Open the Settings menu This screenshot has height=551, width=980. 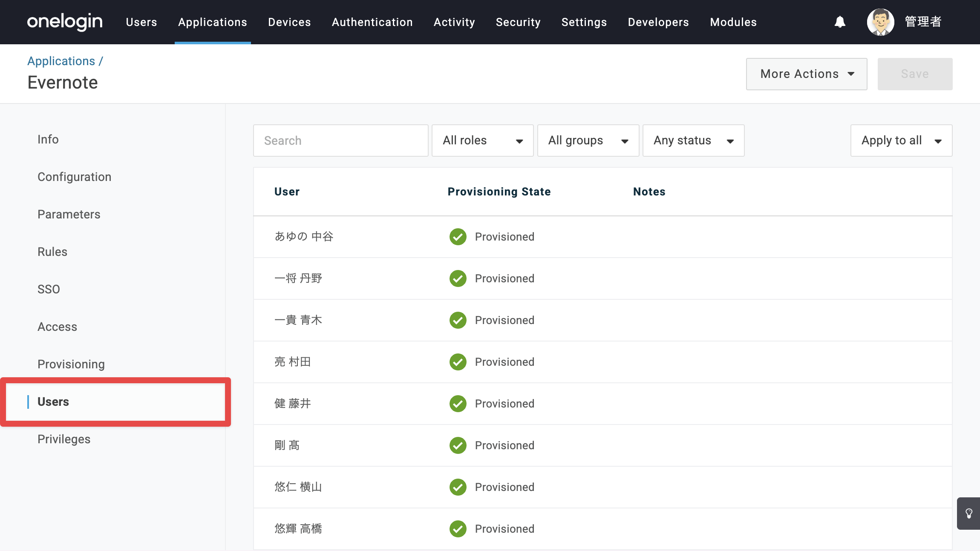[584, 22]
